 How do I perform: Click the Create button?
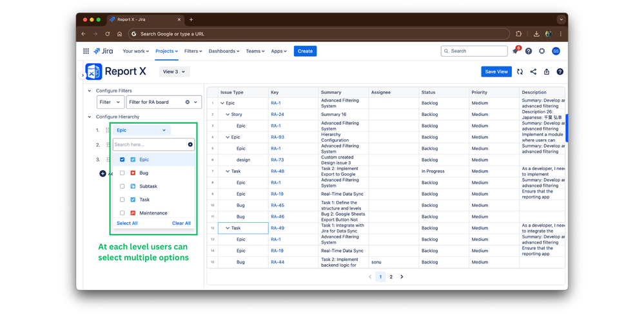(305, 52)
